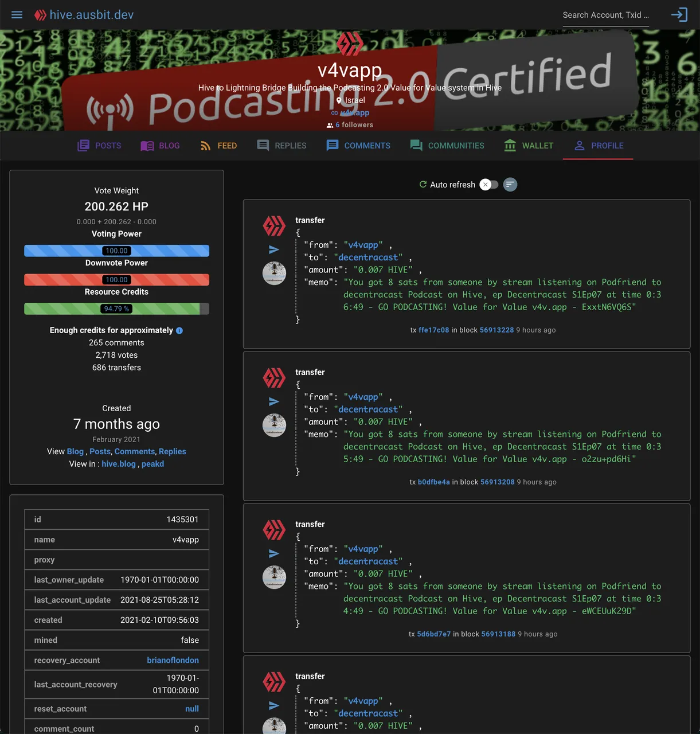Open the hive.ausbit.dev home link
Viewport: 700px width, 734px height.
92,15
